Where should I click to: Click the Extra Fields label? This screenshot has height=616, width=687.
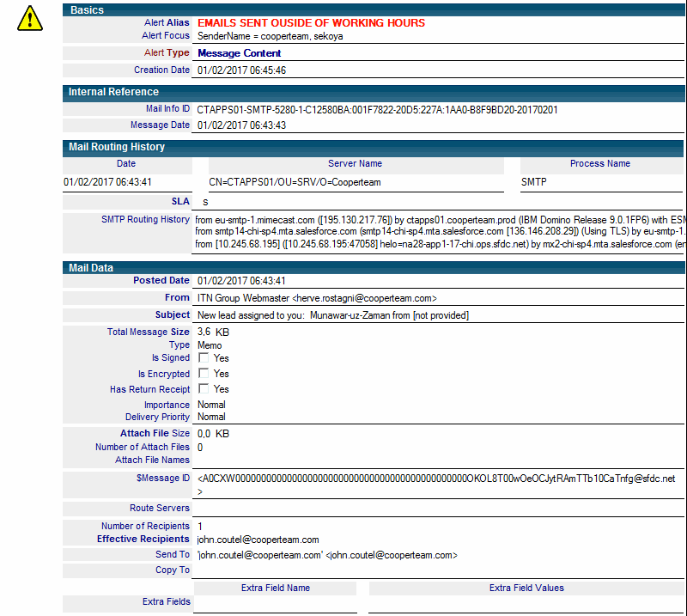pos(167,601)
